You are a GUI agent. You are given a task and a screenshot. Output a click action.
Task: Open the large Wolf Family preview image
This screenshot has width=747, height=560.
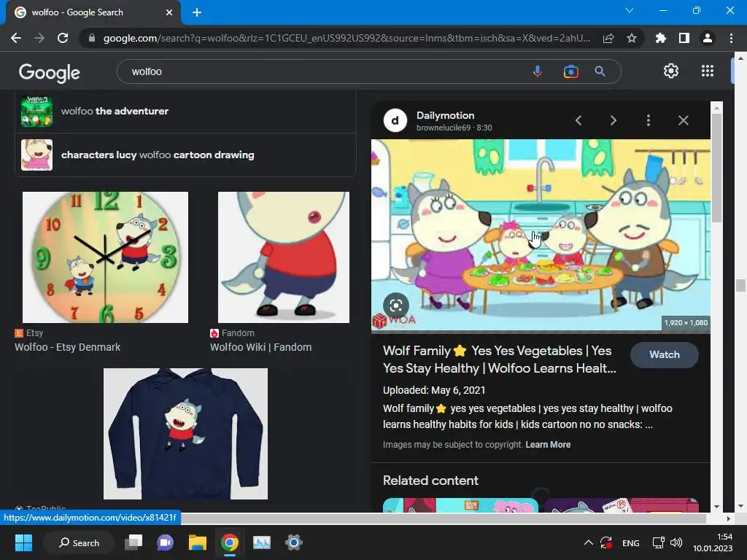click(x=541, y=236)
